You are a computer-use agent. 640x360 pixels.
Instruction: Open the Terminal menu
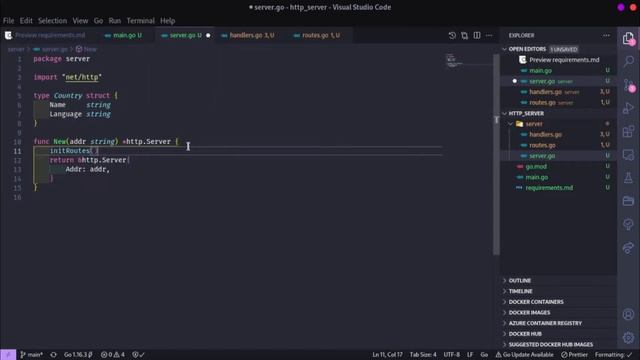[140, 21]
